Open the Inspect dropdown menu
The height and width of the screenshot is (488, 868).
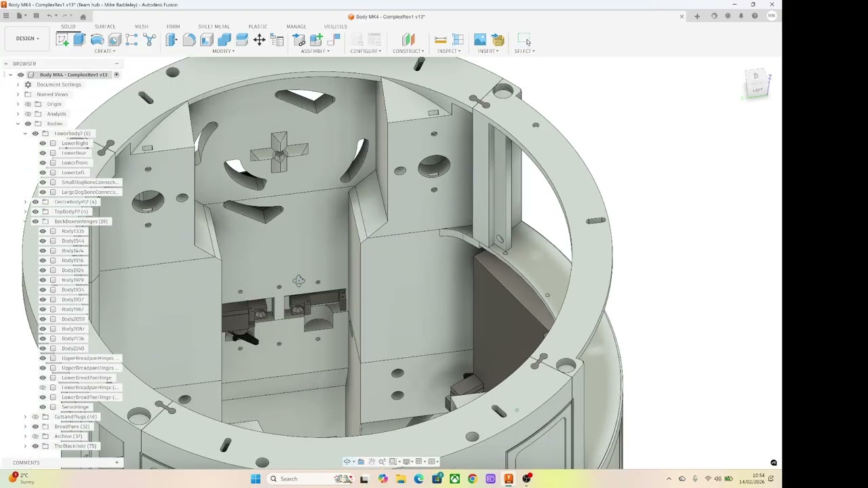[449, 52]
